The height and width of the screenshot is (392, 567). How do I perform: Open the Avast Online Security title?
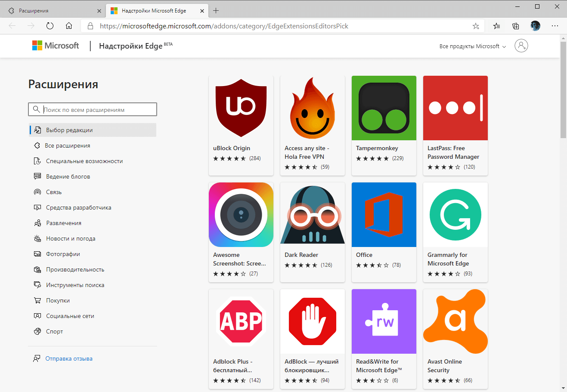pyautogui.click(x=445, y=366)
